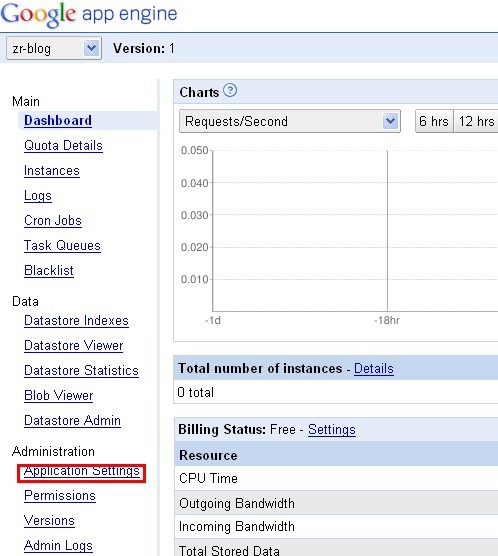Go to Quota Details
The height and width of the screenshot is (556, 498).
point(63,146)
